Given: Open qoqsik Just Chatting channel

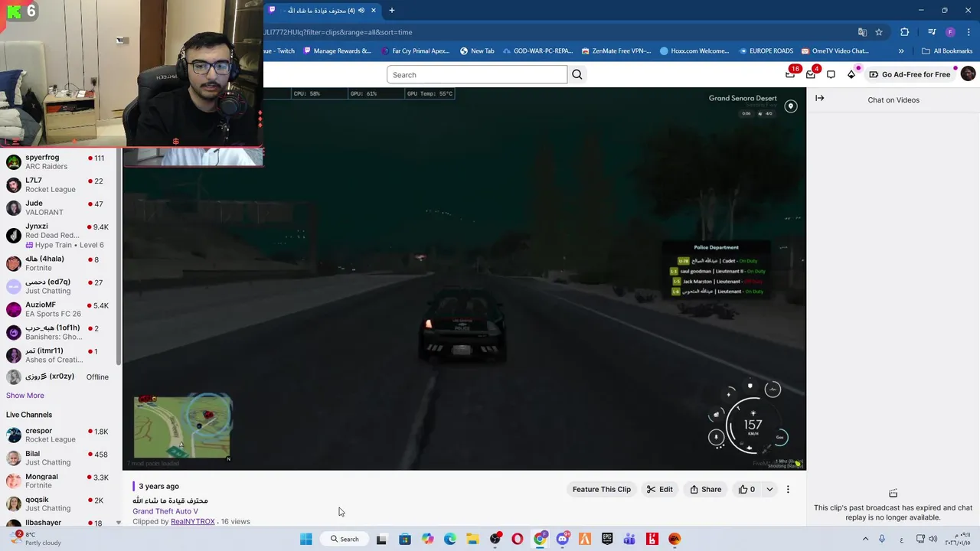Looking at the screenshot, I should 60,504.
